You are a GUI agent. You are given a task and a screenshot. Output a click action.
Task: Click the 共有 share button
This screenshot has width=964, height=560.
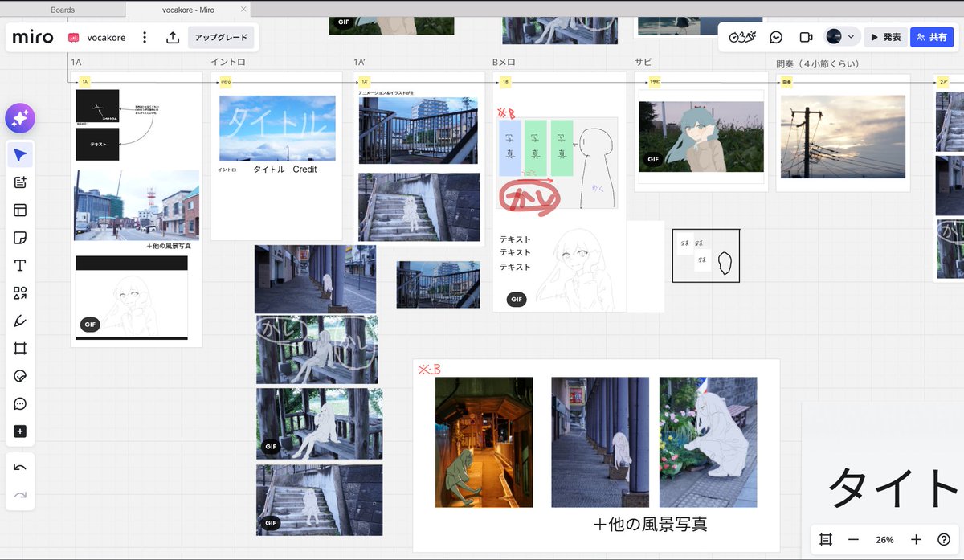[931, 37]
